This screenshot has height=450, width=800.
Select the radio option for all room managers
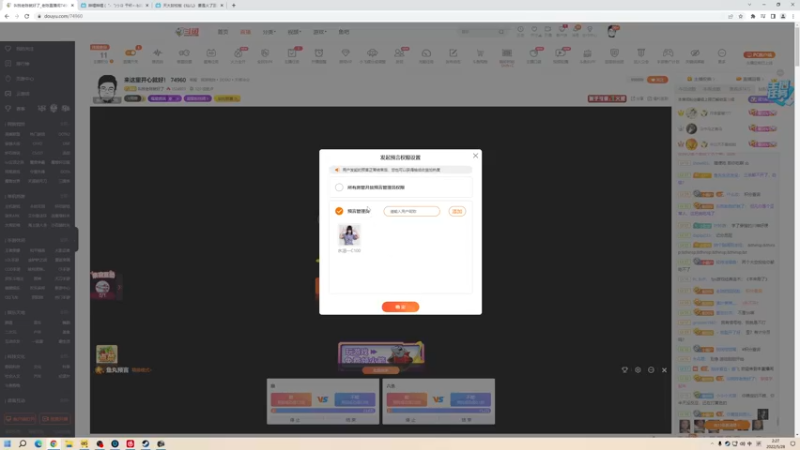tap(339, 187)
